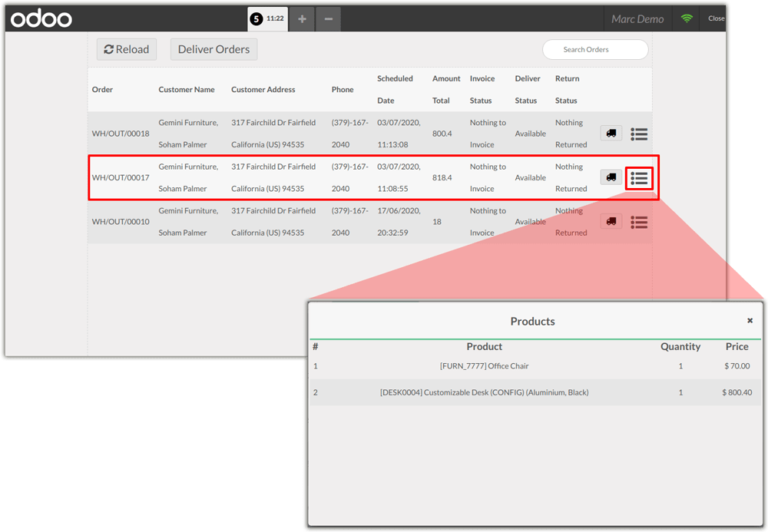Click Nothing to Invoice in WH/OUT/00018 row
Screen dimensions: 768x532
coord(488,134)
